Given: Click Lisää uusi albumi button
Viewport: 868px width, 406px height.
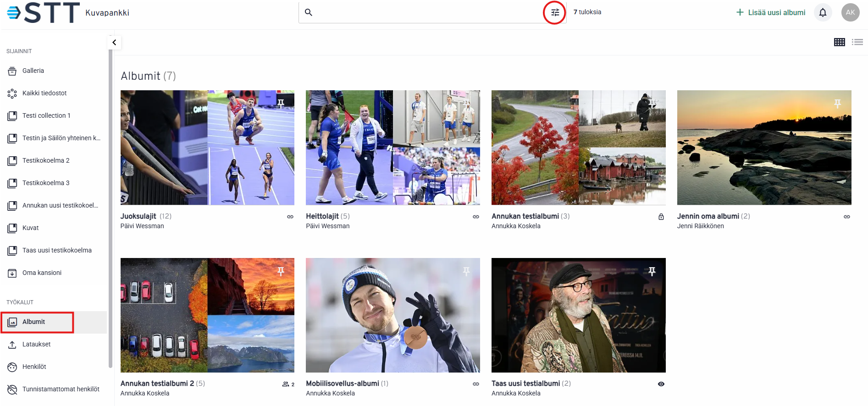Looking at the screenshot, I should (x=771, y=13).
